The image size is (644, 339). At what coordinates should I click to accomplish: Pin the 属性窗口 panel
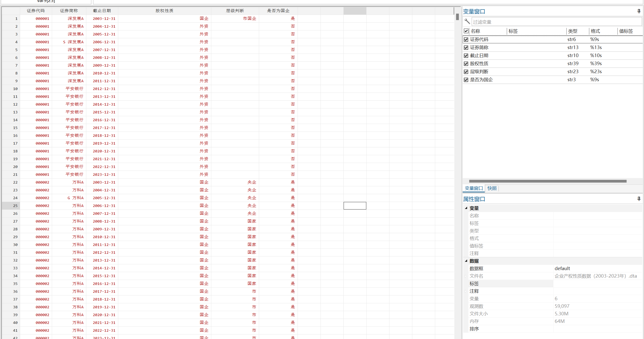(639, 199)
